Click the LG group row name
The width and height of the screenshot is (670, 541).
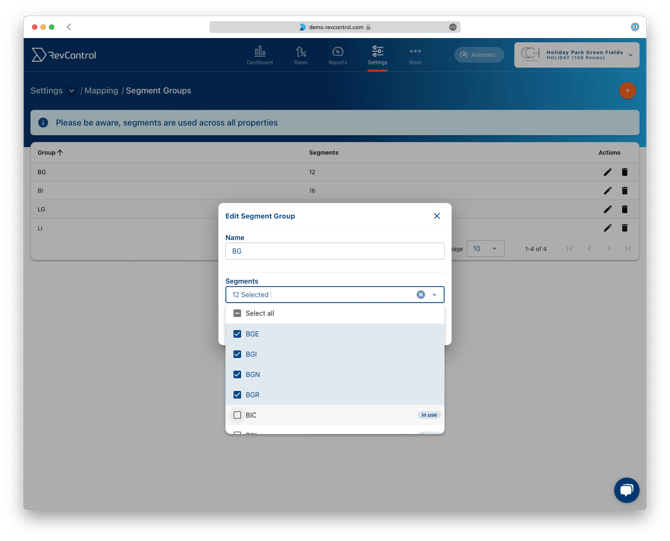tap(41, 209)
